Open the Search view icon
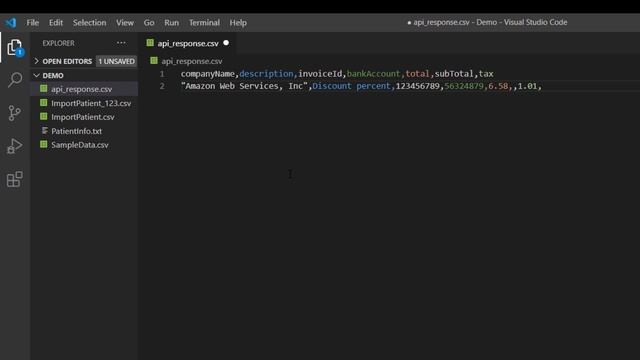Viewport: 640px width, 360px height. [15, 80]
